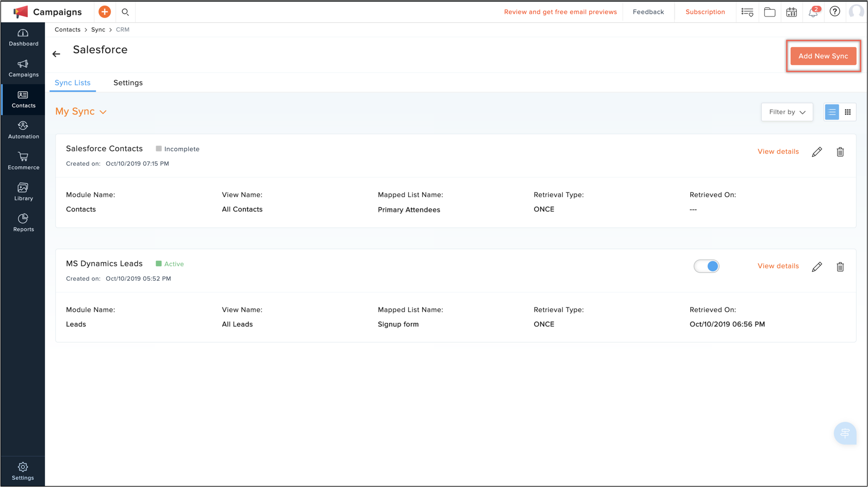Toggle the MS Dynamics Leads sync switch
This screenshot has height=487, width=868.
coord(707,266)
